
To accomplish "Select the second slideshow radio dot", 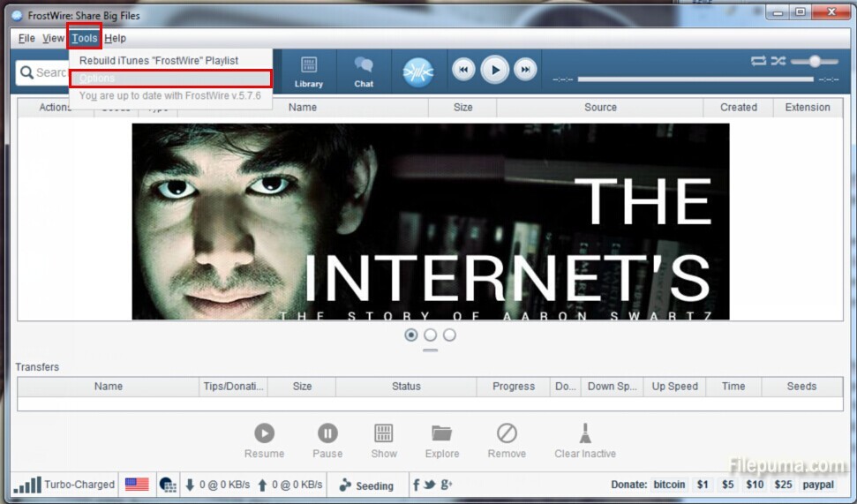I will tap(431, 335).
